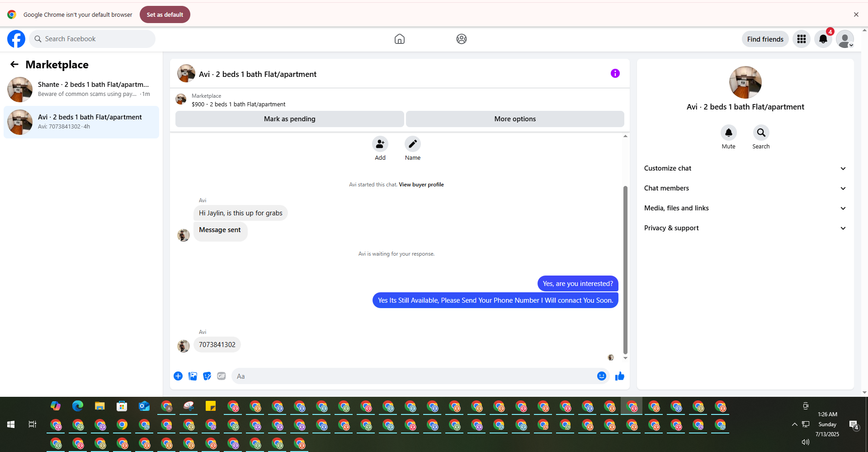
Task: Focus the Search Facebook field
Action: (92, 39)
